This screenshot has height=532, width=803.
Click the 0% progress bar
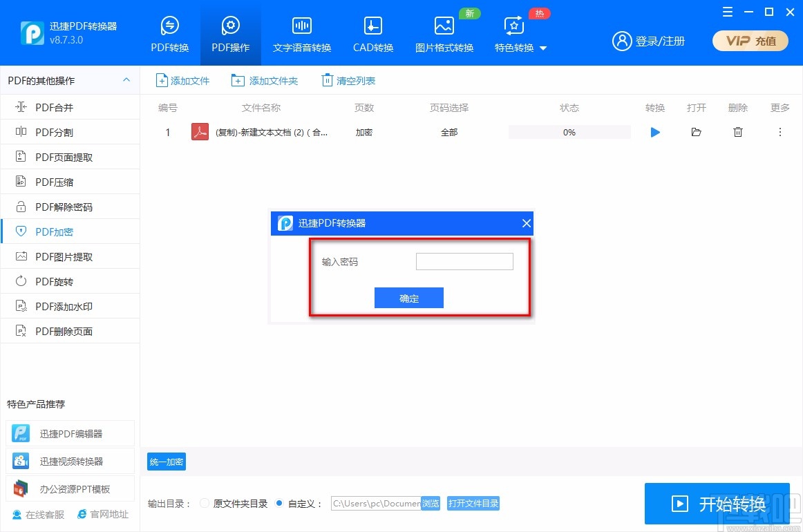(x=569, y=132)
